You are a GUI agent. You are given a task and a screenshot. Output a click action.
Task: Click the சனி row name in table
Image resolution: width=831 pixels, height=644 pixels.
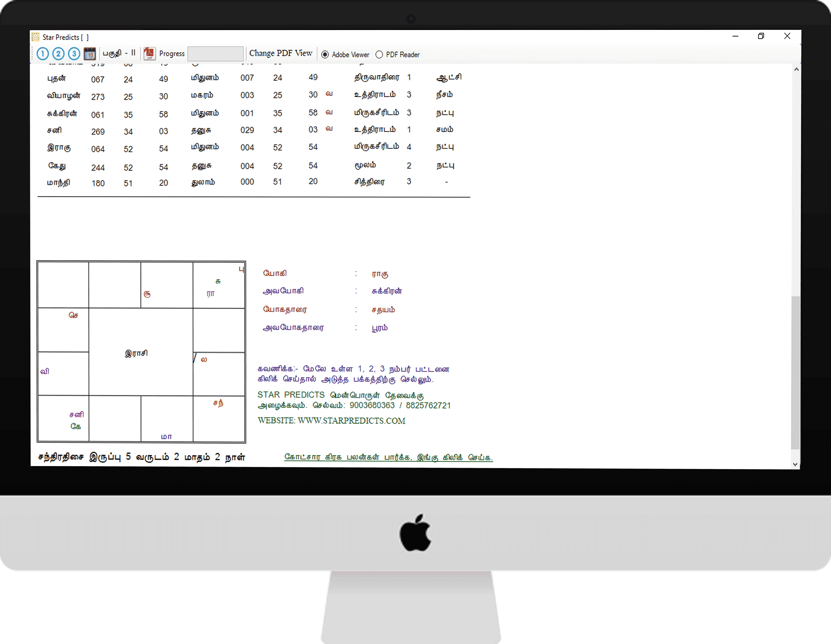point(54,130)
